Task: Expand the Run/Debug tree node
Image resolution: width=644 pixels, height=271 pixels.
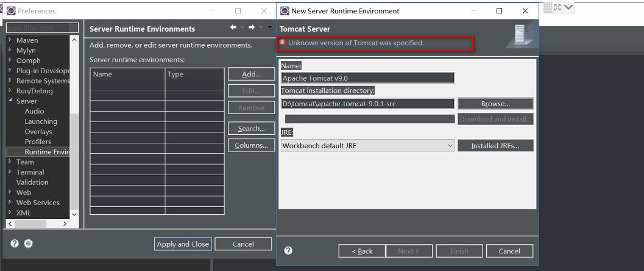Action: (10, 90)
